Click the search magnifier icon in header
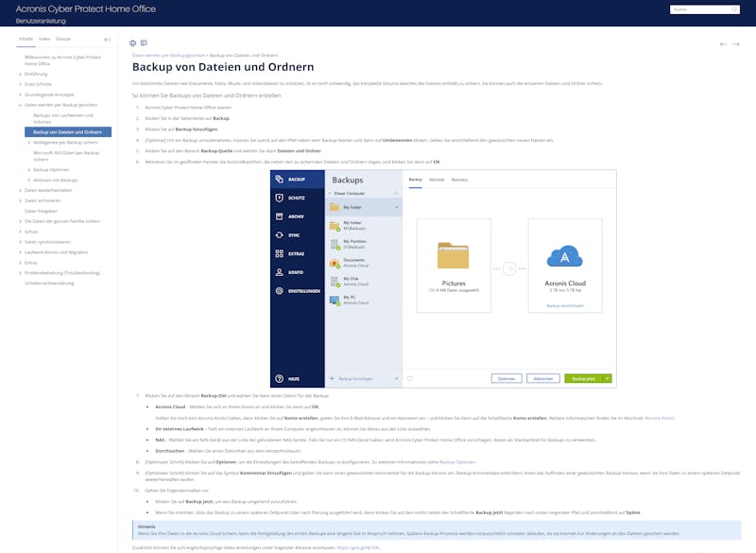The width and height of the screenshot is (756, 553). tap(734, 9)
